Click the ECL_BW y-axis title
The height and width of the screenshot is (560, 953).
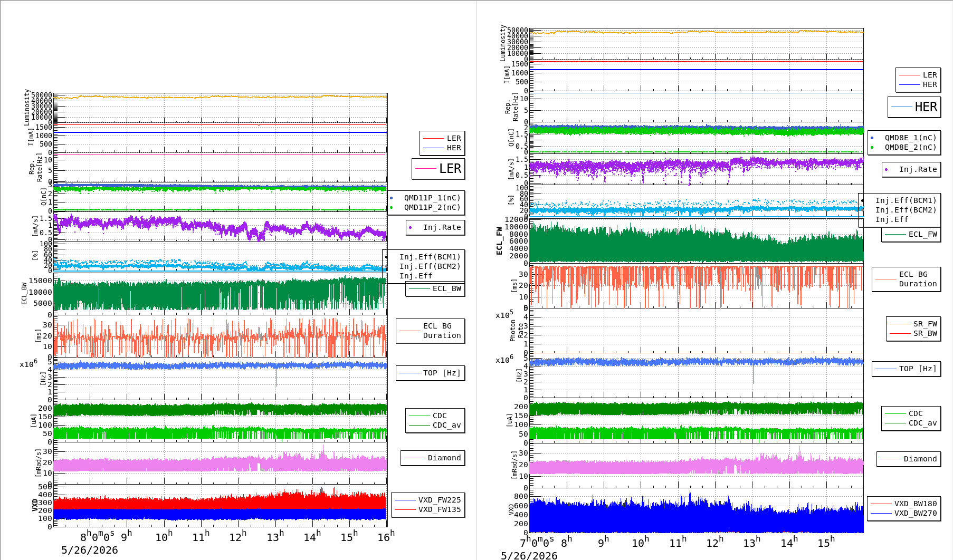(x=24, y=293)
